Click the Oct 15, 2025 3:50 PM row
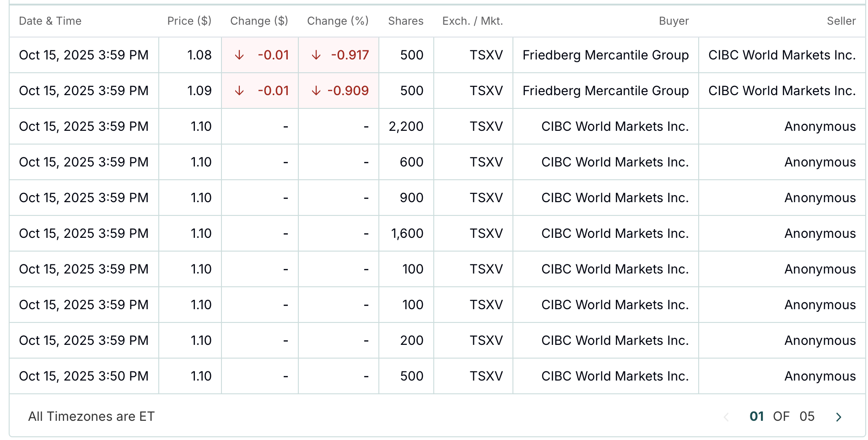 click(x=84, y=376)
